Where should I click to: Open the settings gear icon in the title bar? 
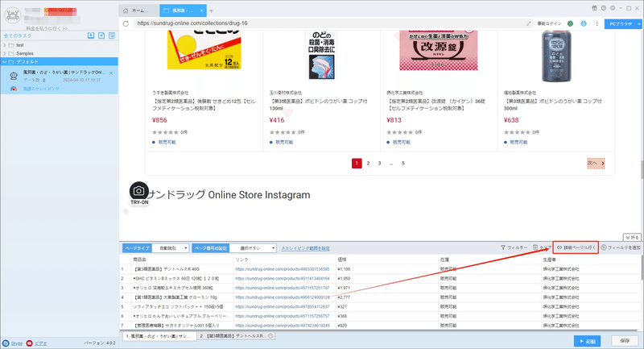coord(613,8)
